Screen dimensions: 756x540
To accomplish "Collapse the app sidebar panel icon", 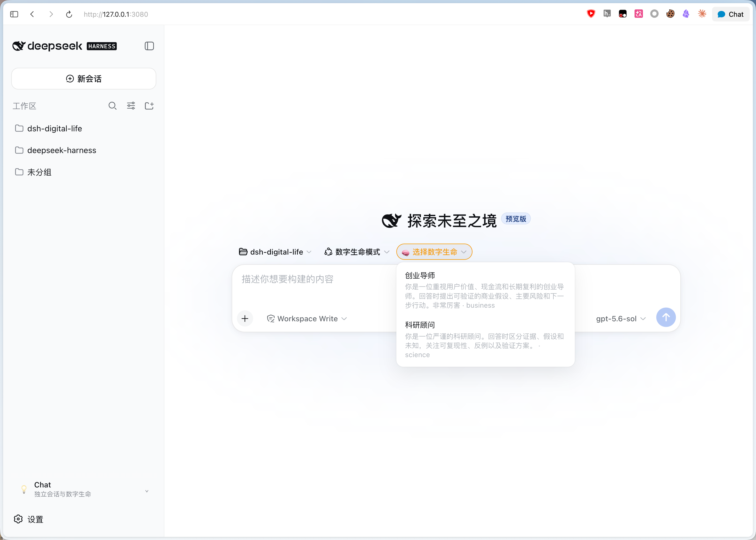I will tap(149, 46).
